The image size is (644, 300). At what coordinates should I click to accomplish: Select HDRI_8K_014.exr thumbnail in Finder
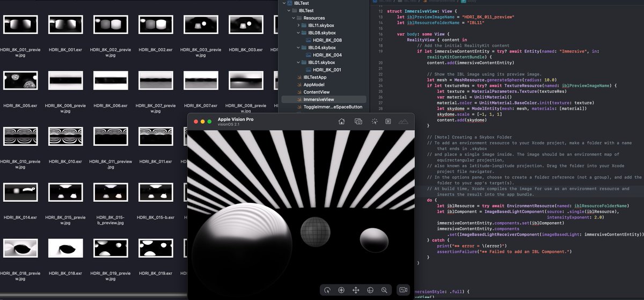coord(20,192)
